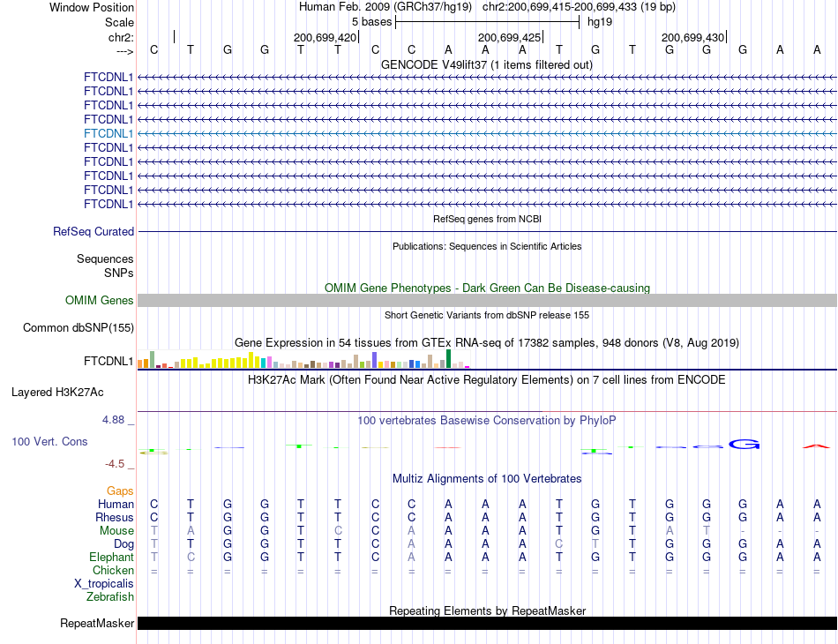This screenshot has width=838, height=644.
Task: Click the RefSeq Curated track label
Action: (x=94, y=231)
